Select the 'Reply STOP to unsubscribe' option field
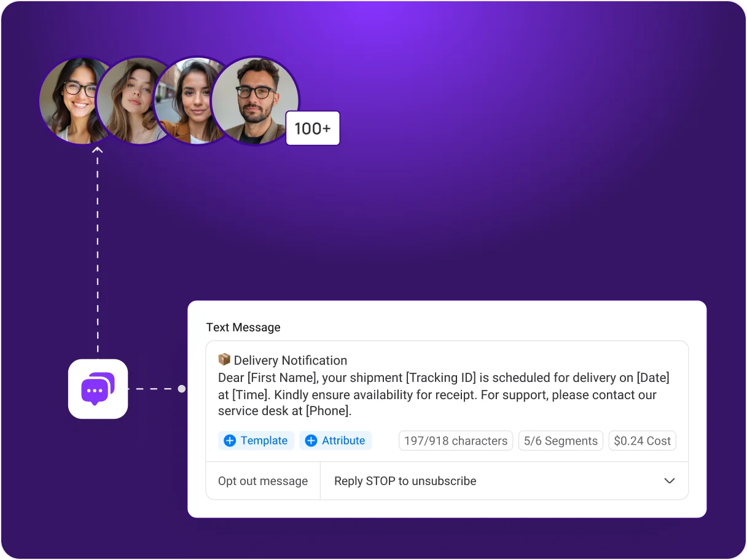This screenshot has width=747, height=560. (504, 481)
